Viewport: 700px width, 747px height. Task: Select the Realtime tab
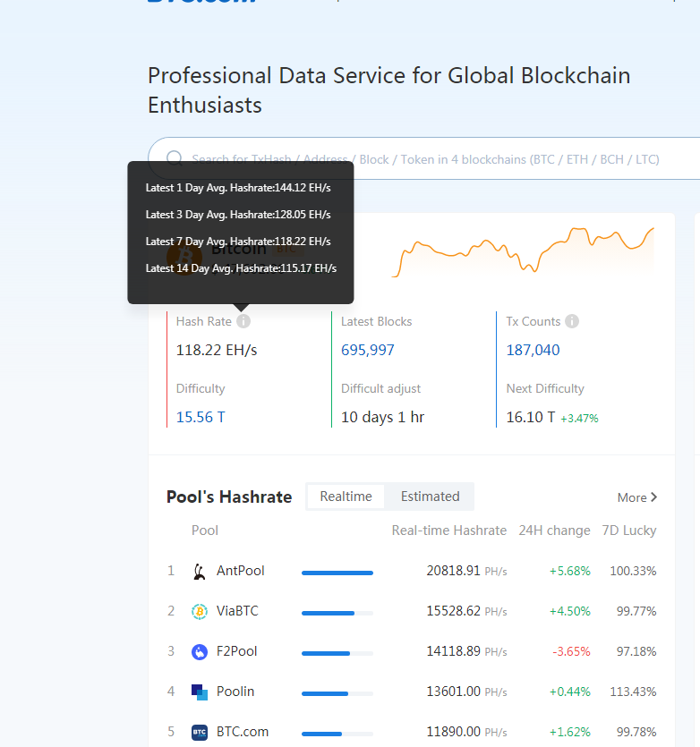[346, 496]
